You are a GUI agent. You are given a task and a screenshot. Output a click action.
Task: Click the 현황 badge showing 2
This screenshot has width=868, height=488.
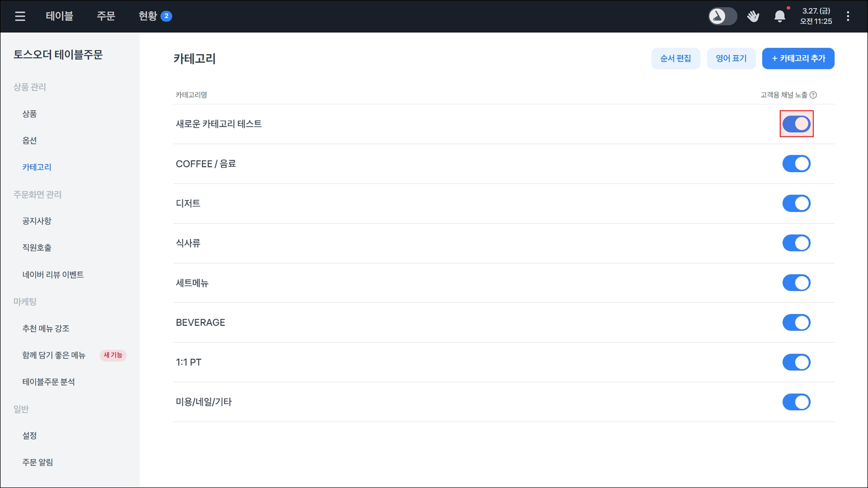[x=166, y=16]
